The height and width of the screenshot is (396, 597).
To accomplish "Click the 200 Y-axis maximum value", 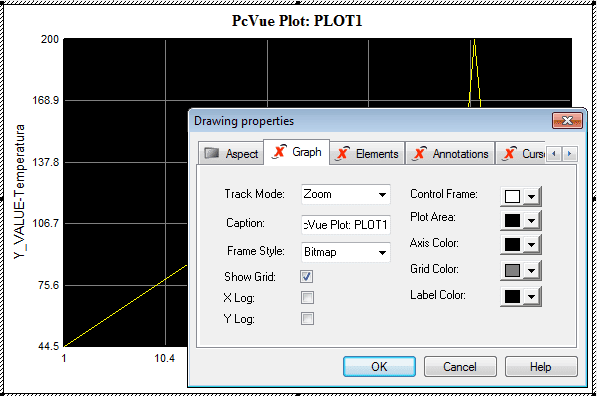I will [49, 39].
